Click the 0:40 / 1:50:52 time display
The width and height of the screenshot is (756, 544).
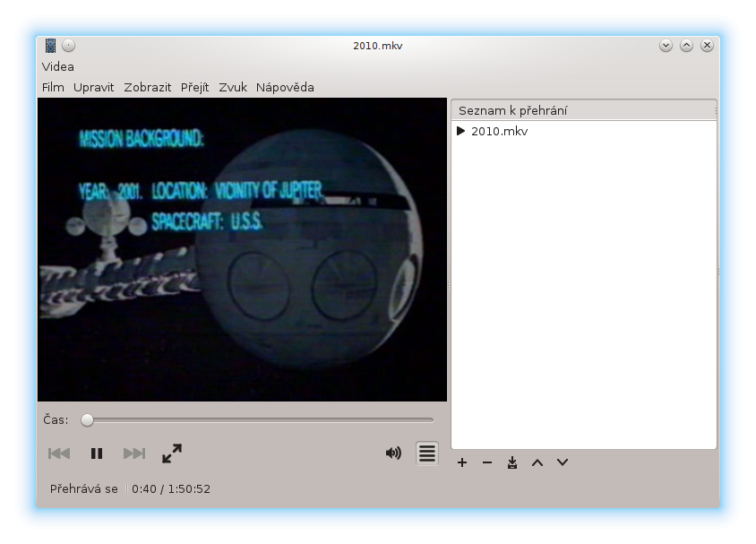click(x=171, y=489)
